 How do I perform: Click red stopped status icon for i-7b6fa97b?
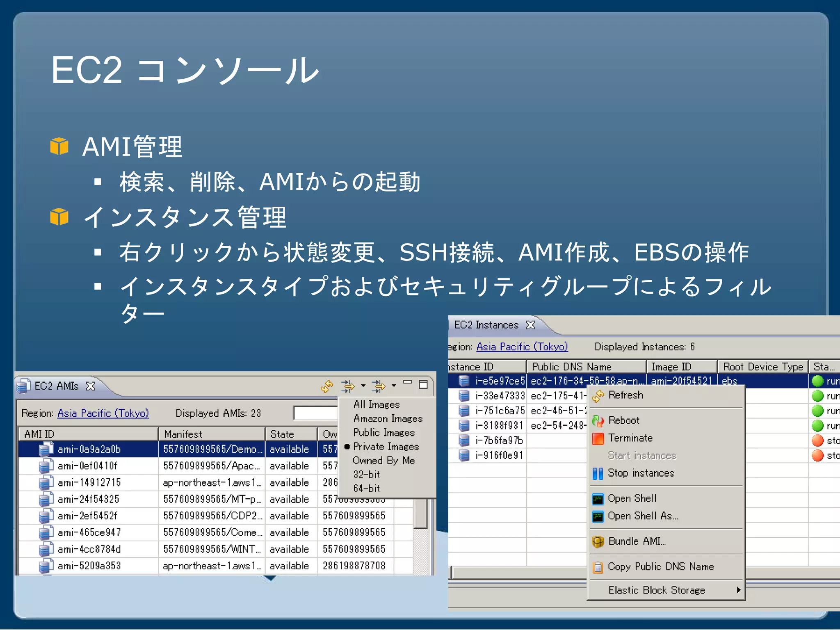pos(818,441)
